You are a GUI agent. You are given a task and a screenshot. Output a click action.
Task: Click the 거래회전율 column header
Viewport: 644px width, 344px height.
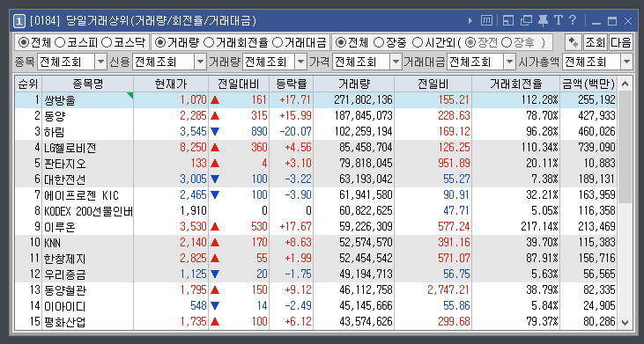[516, 84]
